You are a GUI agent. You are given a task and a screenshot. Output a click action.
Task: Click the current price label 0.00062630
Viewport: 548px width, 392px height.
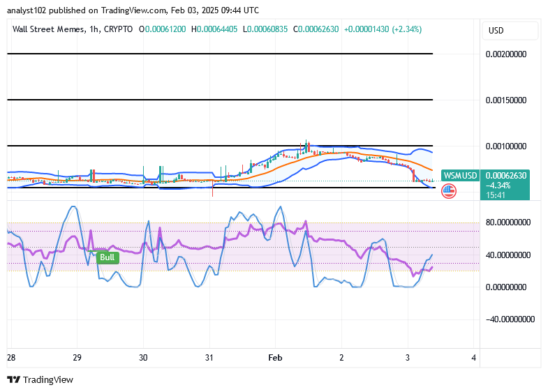pos(505,175)
